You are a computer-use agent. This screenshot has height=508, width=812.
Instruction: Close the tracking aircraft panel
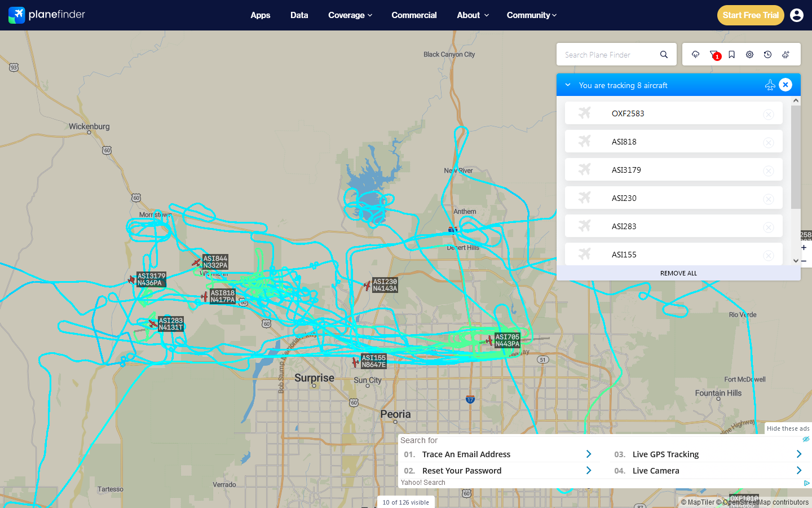pos(785,85)
